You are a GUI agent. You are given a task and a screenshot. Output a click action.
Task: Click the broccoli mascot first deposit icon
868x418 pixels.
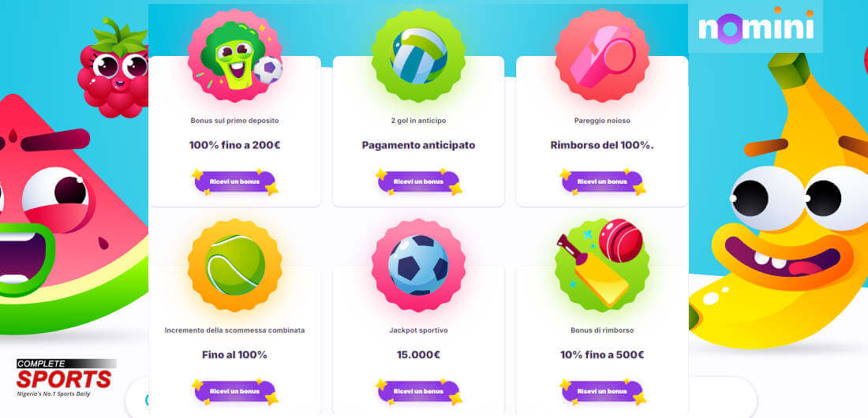coord(234,55)
